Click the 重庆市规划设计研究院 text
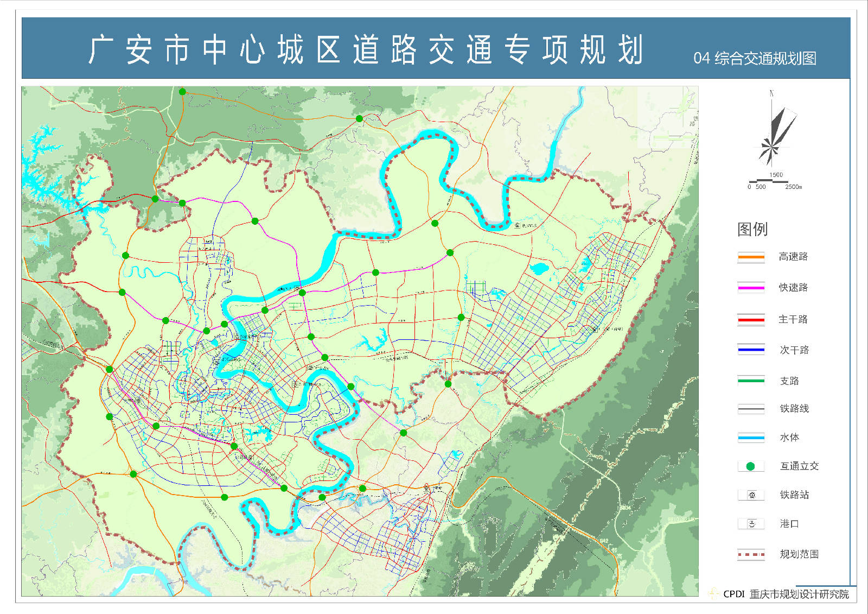Viewport: 868px width, 614px height. [799, 594]
